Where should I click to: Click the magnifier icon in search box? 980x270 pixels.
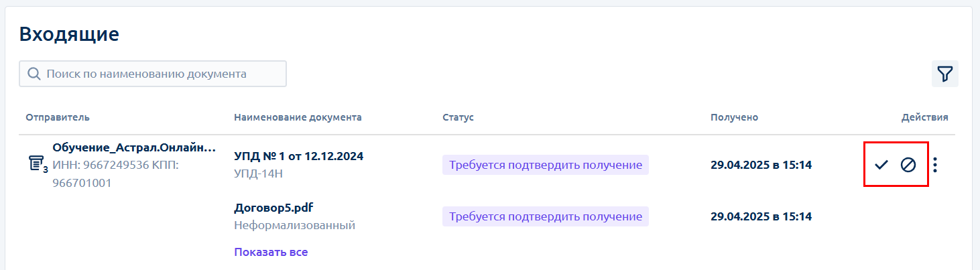click(x=34, y=74)
